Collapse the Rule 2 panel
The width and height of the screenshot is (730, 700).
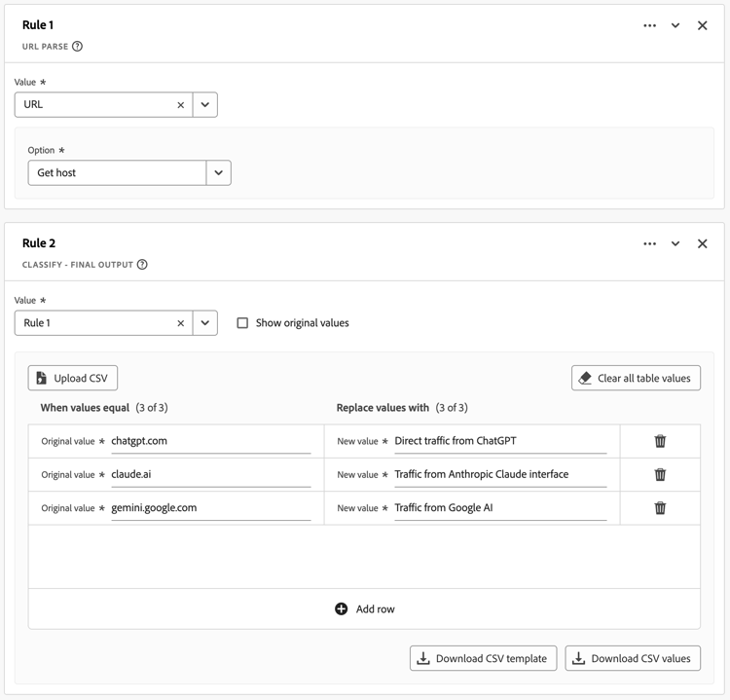(x=675, y=243)
